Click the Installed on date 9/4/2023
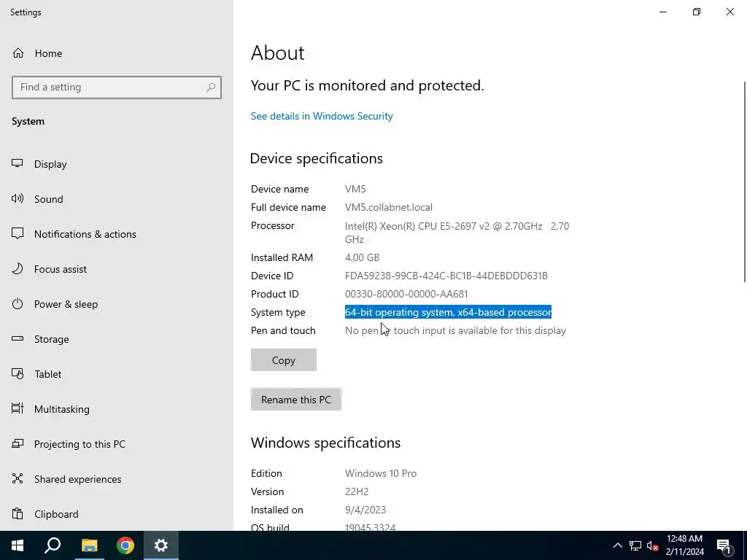This screenshot has width=747, height=560. click(365, 510)
